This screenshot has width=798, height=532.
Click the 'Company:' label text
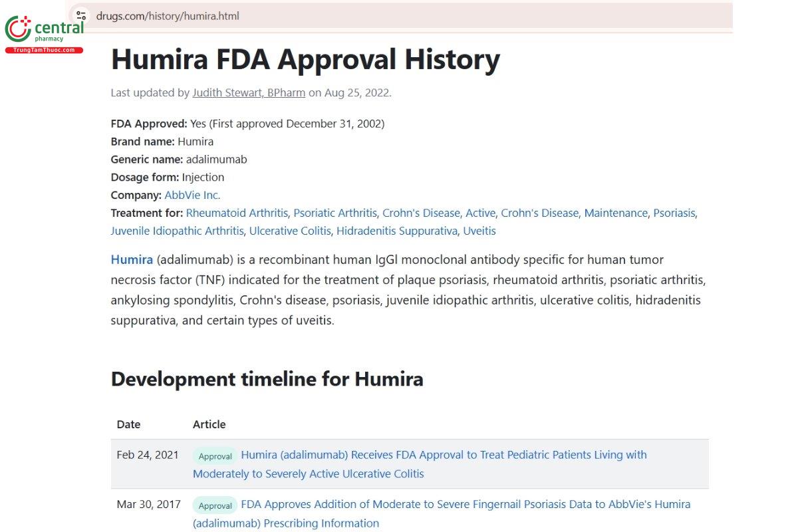pyautogui.click(x=136, y=196)
